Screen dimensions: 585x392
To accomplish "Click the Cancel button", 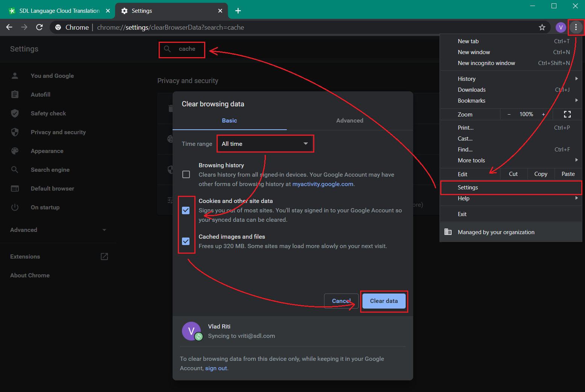I will tap(341, 301).
